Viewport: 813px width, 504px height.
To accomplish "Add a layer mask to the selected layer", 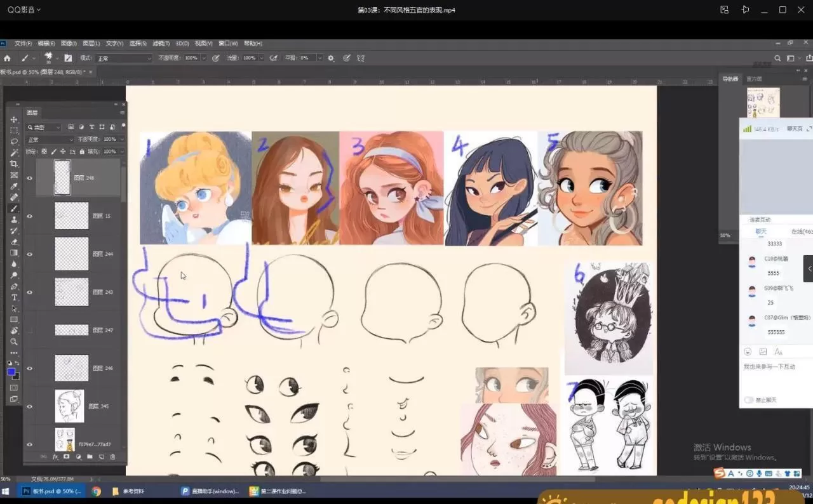I will click(x=67, y=456).
